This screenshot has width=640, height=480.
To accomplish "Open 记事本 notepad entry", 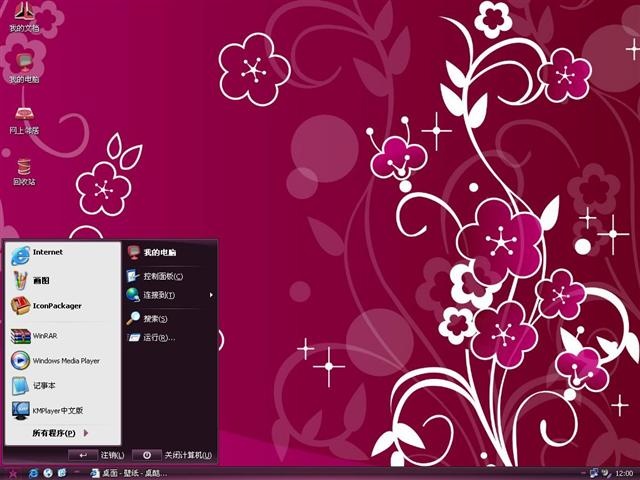I will point(63,386).
